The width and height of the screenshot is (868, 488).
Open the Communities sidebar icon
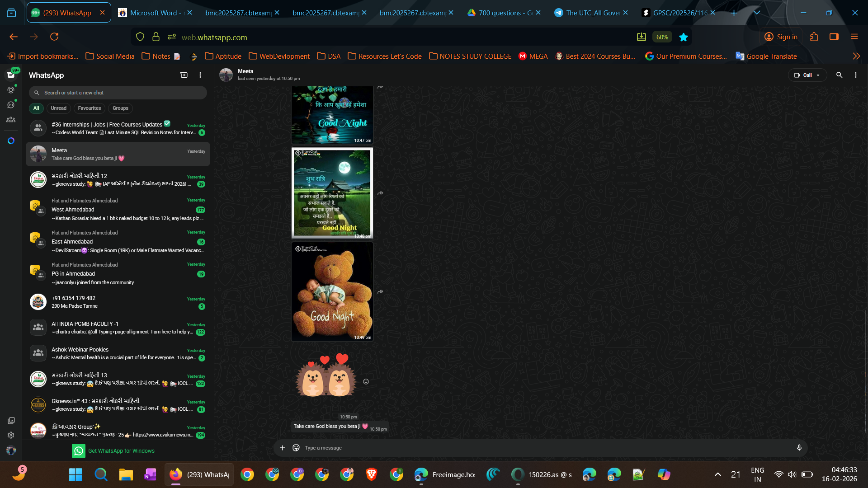click(11, 120)
